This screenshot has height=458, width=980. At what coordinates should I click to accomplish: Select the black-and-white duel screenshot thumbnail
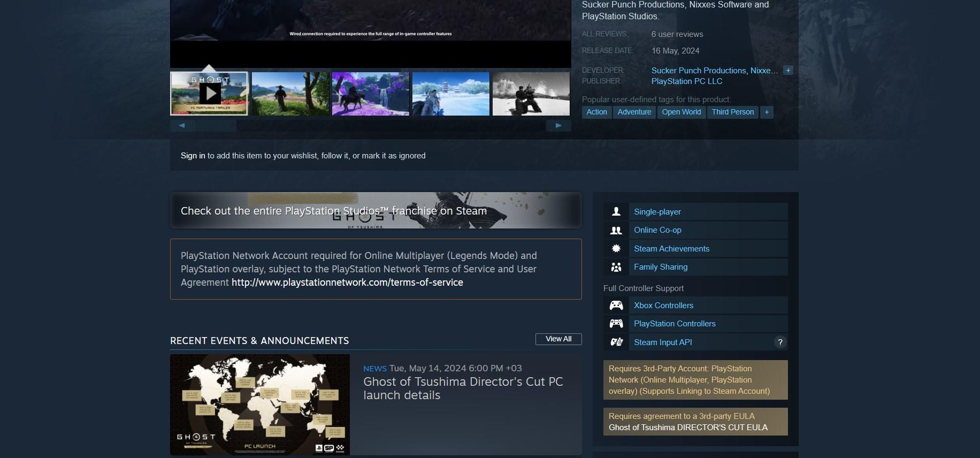[x=531, y=94]
